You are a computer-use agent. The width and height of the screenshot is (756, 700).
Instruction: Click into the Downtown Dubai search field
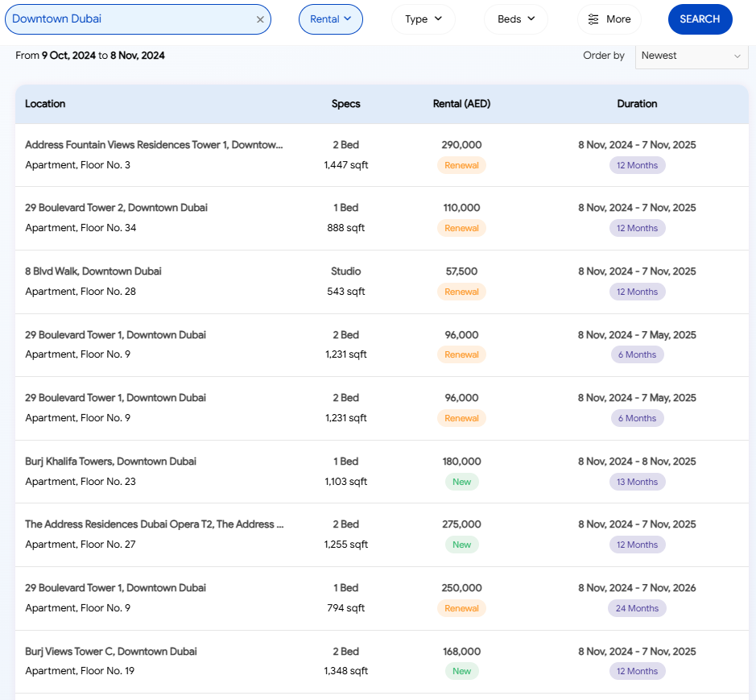click(x=129, y=19)
